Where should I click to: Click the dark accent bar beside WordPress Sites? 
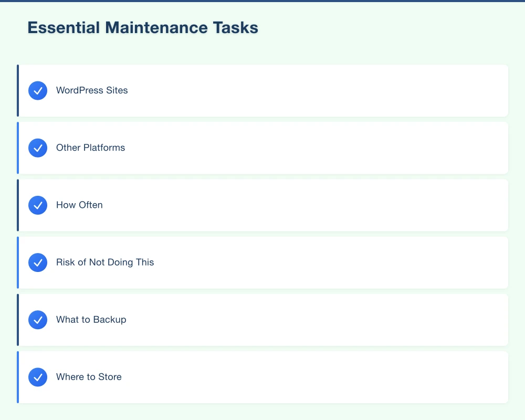[x=18, y=90]
